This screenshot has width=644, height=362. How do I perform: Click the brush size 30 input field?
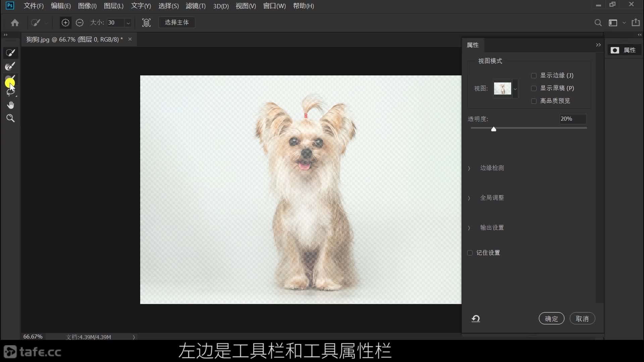(116, 22)
